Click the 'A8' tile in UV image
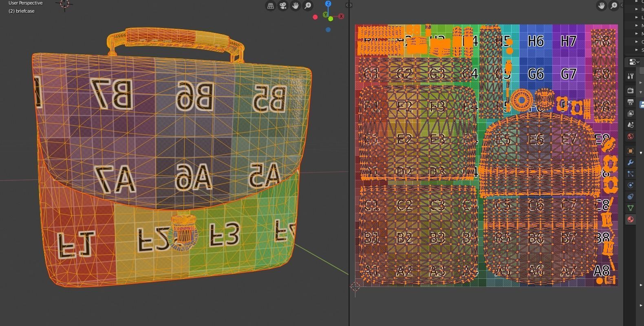Screen dimensions: 644x326 (x=602, y=270)
